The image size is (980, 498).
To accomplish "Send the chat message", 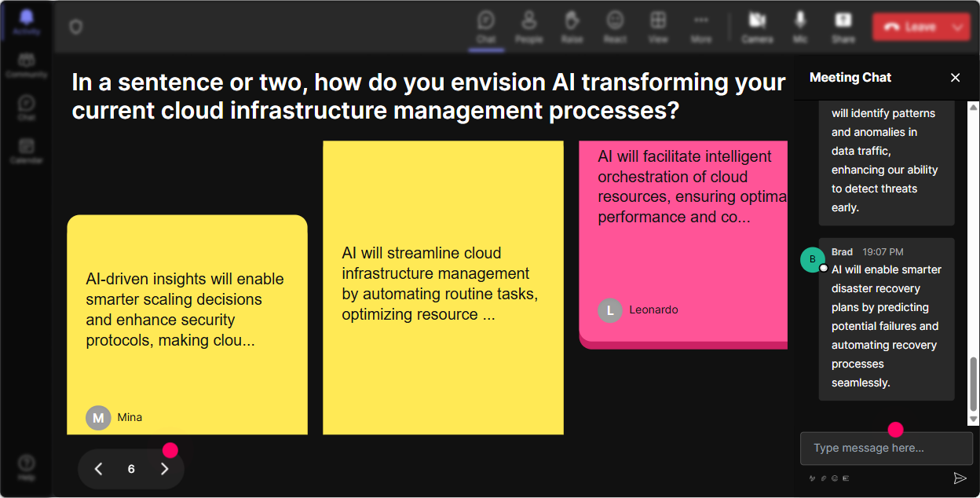I will [960, 478].
